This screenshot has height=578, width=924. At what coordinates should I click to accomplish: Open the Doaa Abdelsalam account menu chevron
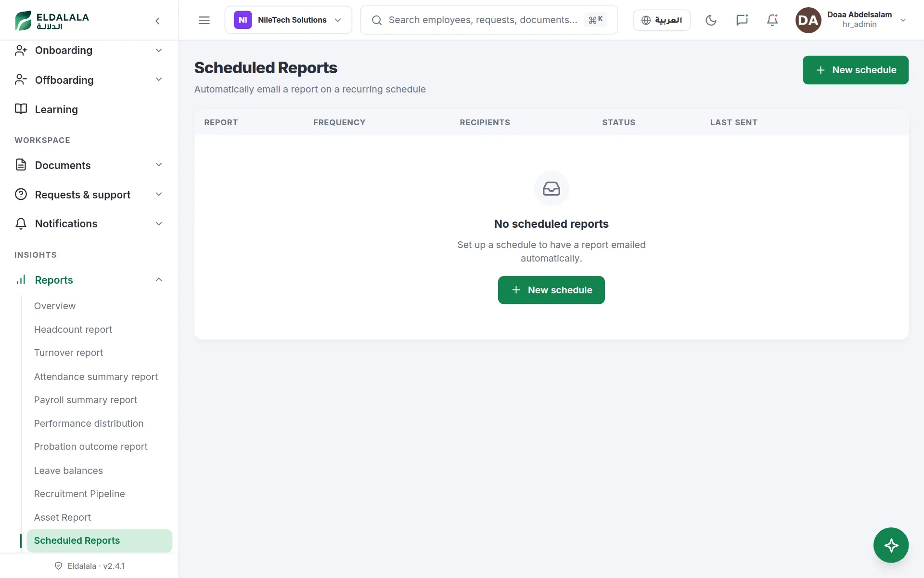click(x=903, y=20)
